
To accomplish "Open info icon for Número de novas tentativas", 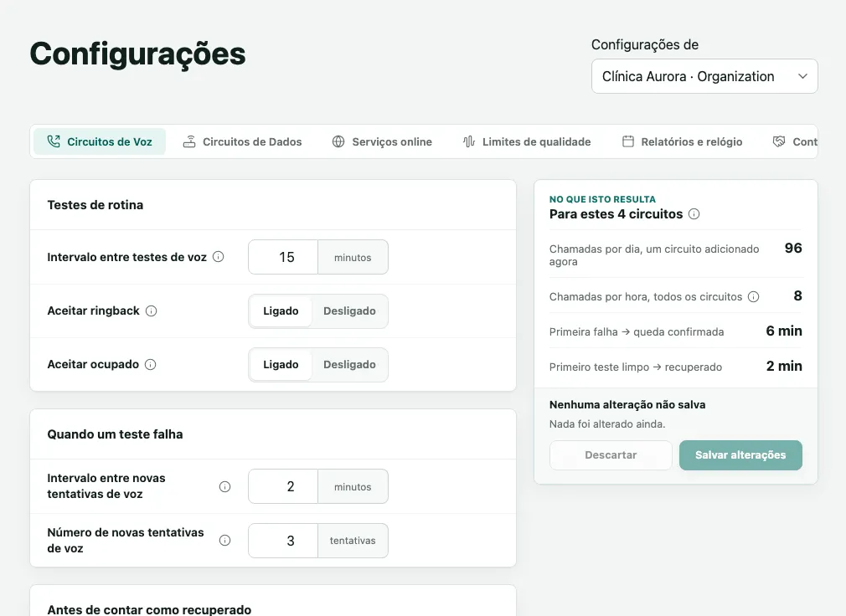I will (x=225, y=541).
